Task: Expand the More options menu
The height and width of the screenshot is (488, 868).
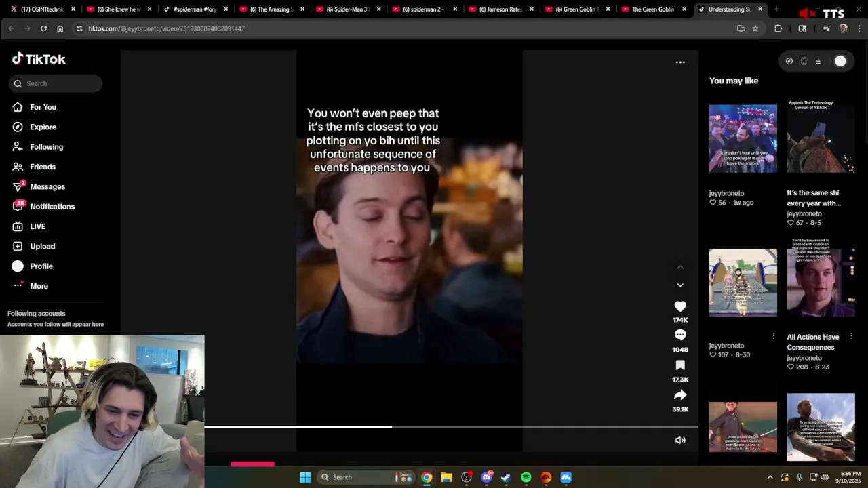Action: point(39,286)
